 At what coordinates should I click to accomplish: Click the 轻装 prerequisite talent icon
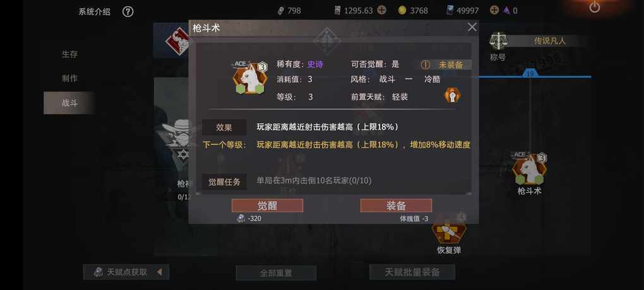[x=452, y=95]
